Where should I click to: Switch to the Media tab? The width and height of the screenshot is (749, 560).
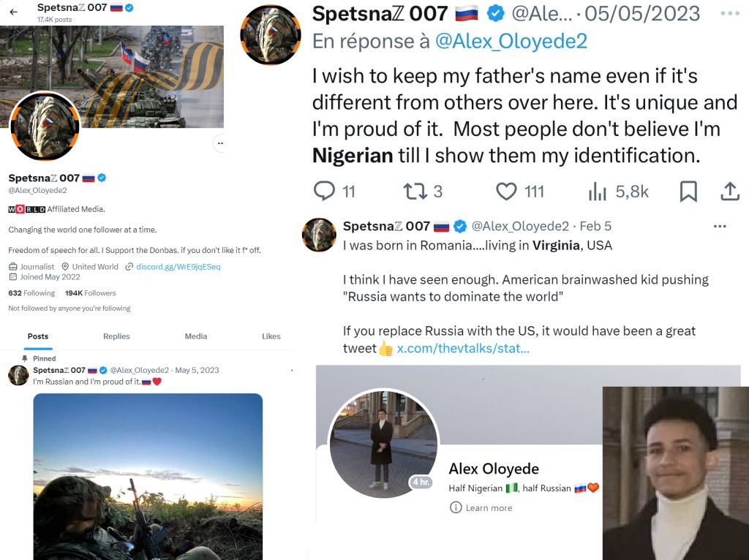[x=196, y=336]
